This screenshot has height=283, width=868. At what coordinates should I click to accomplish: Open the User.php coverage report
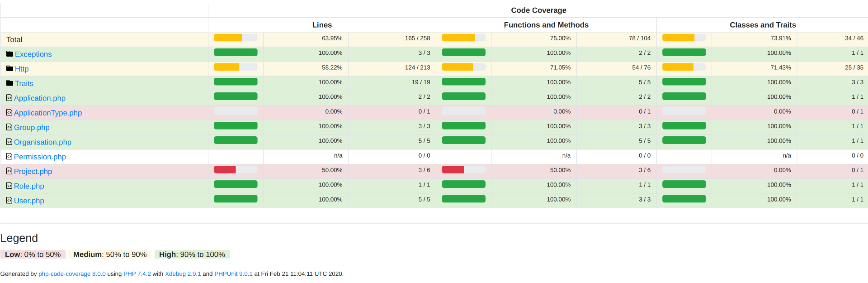tap(29, 201)
